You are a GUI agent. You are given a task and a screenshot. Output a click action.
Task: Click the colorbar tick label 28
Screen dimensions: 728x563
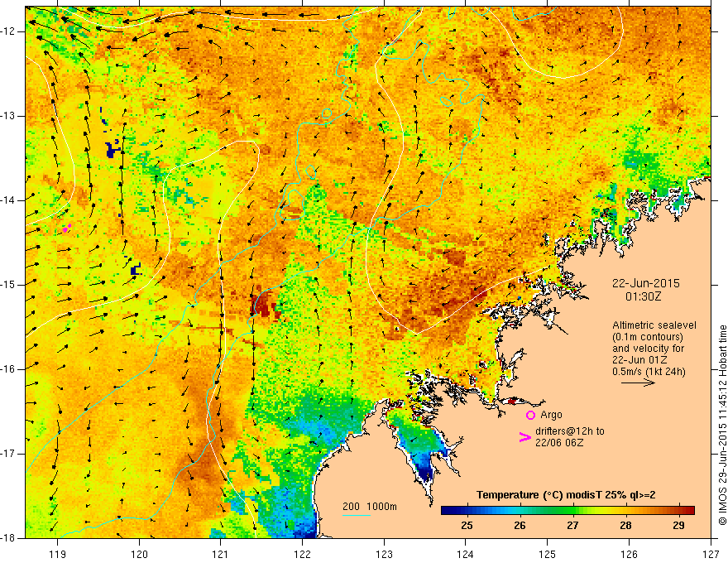click(x=626, y=526)
